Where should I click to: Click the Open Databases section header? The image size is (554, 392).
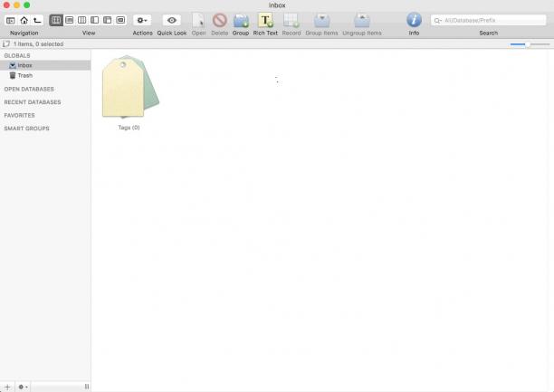(29, 89)
